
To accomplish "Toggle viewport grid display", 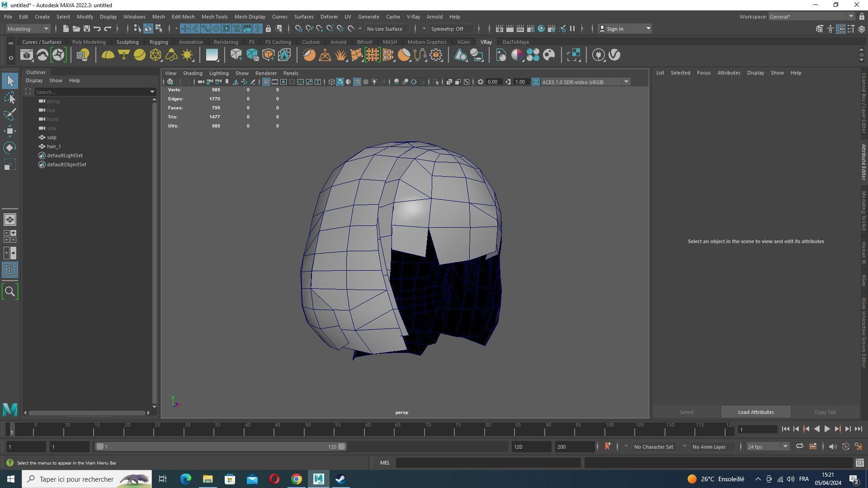I will coord(266,82).
